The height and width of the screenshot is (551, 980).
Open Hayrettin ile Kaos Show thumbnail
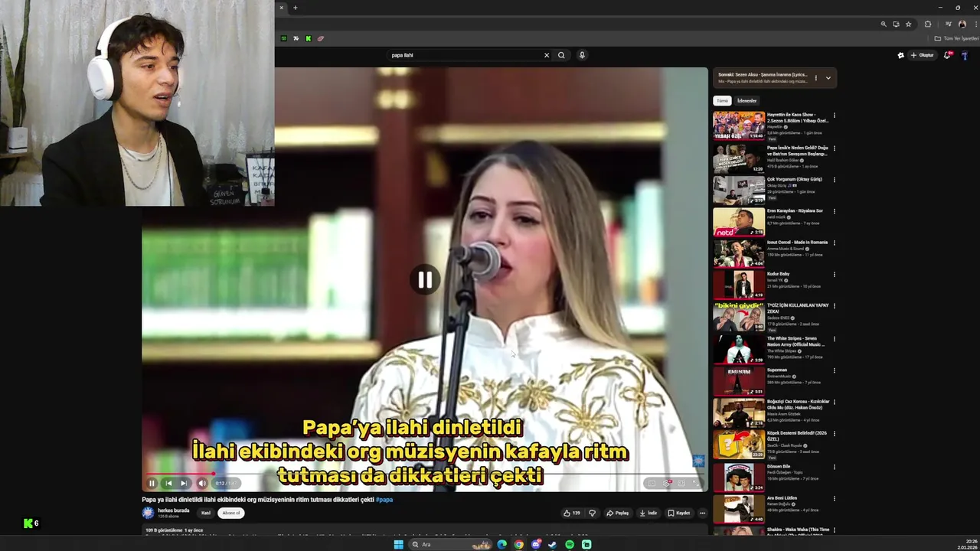point(739,126)
